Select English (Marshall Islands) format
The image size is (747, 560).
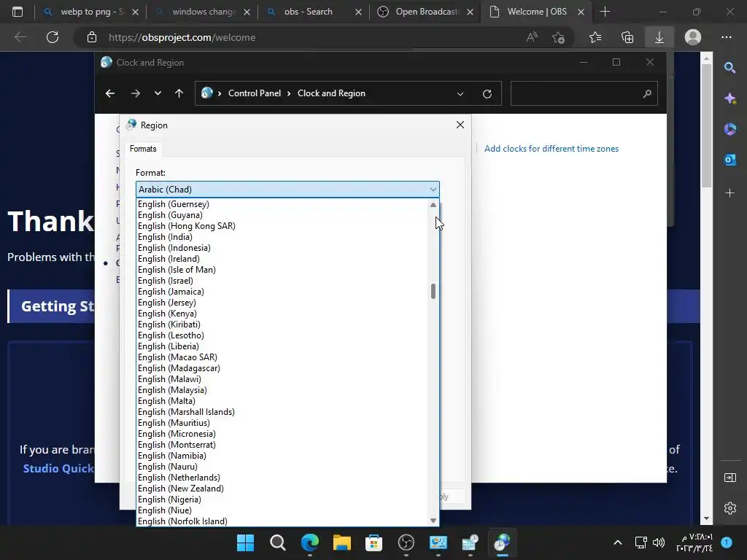pos(186,412)
